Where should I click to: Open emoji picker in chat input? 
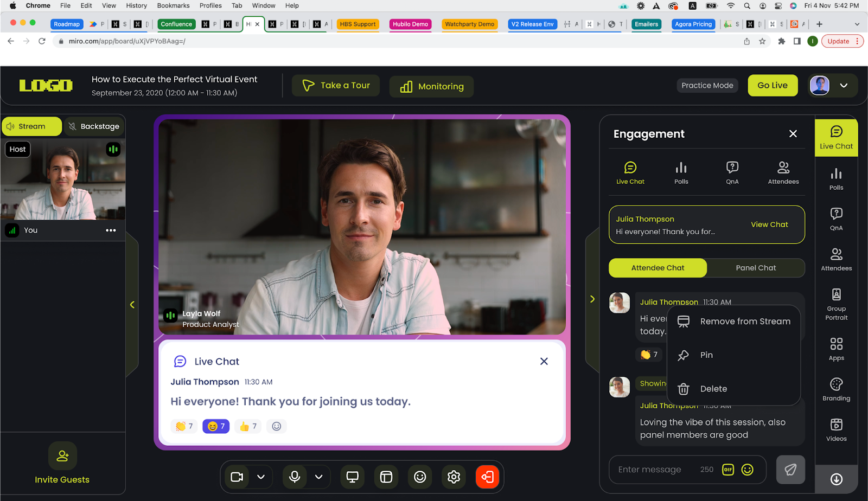(747, 470)
